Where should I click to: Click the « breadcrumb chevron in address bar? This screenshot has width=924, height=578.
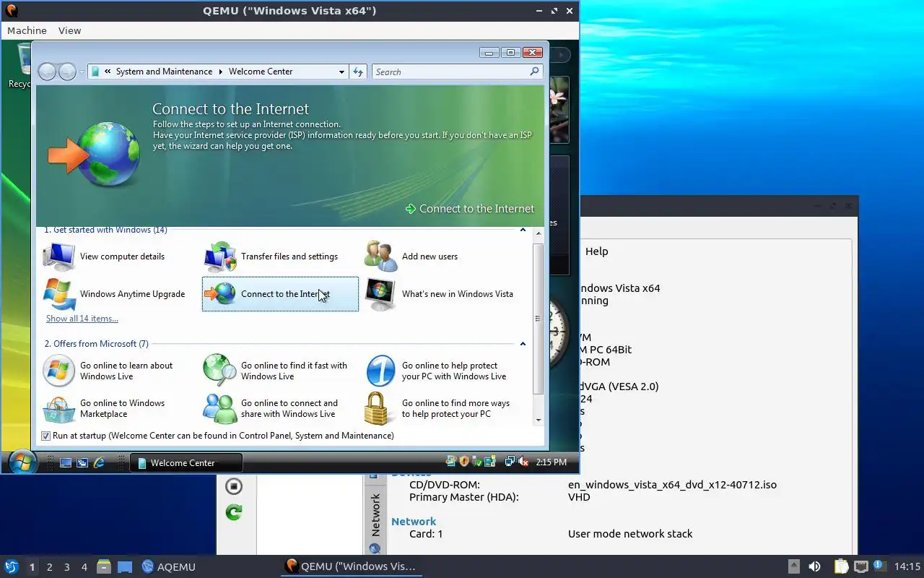click(108, 72)
